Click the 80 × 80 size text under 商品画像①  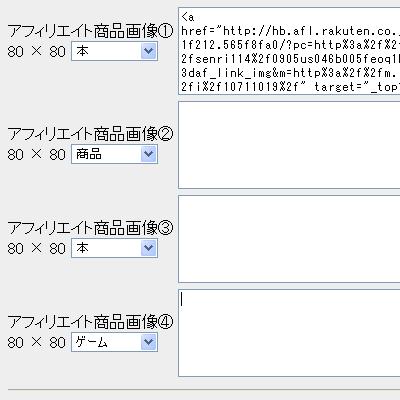point(37,52)
